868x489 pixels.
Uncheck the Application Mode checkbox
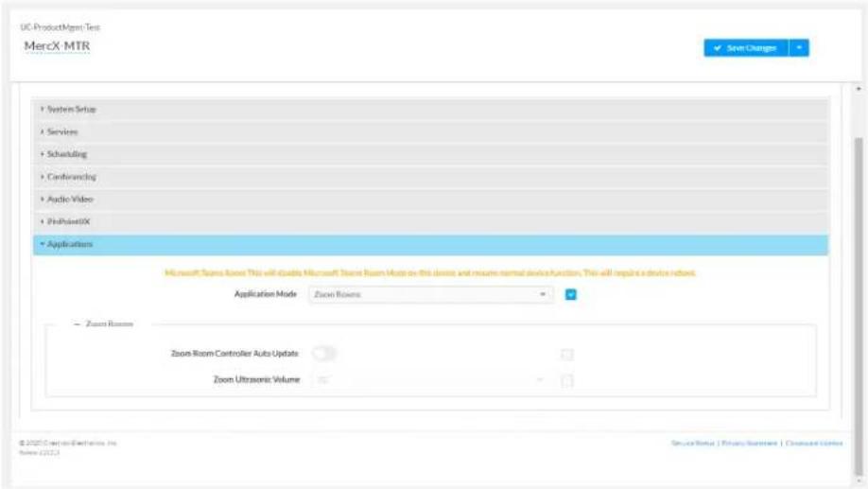[x=571, y=294]
